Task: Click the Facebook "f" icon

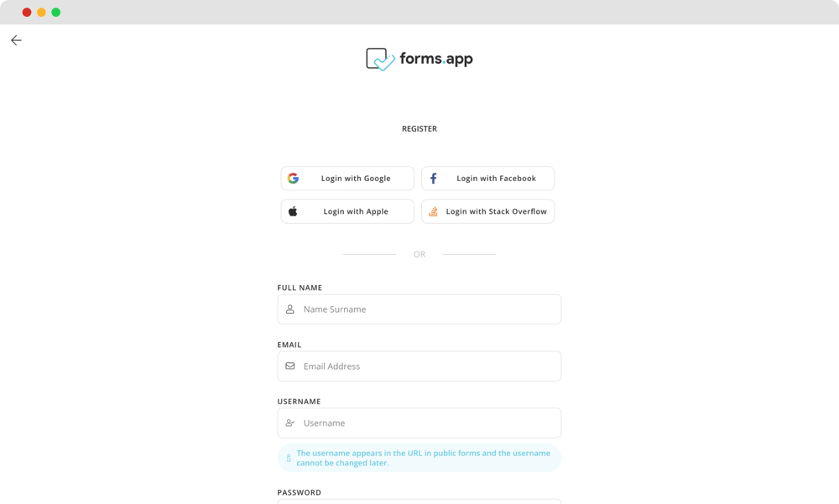Action: click(434, 178)
